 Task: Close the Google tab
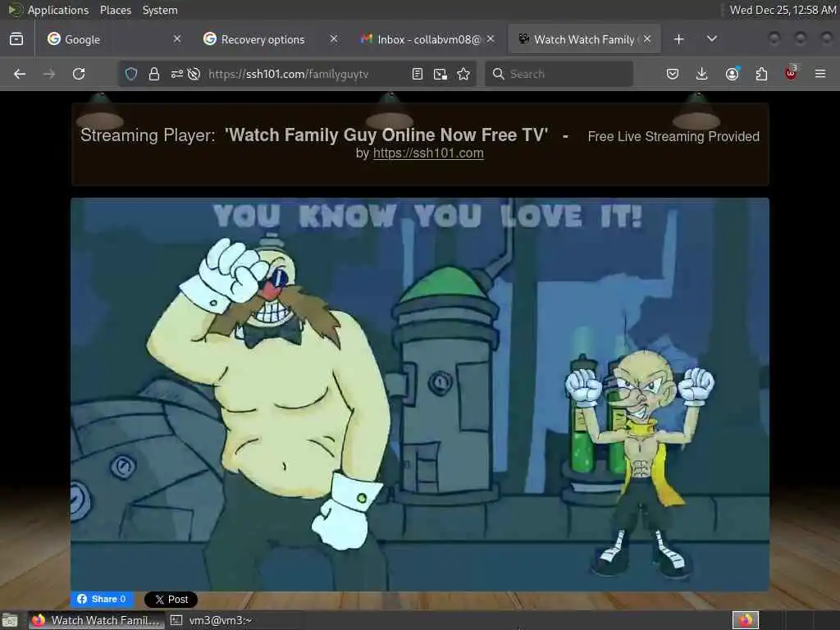click(177, 39)
